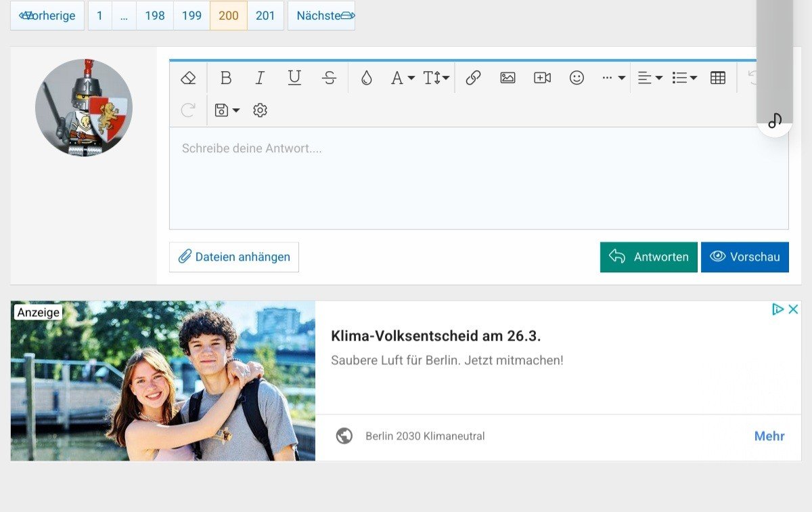Screen dimensions: 812x512
Task: Open editor settings gear icon
Action: pos(260,110)
